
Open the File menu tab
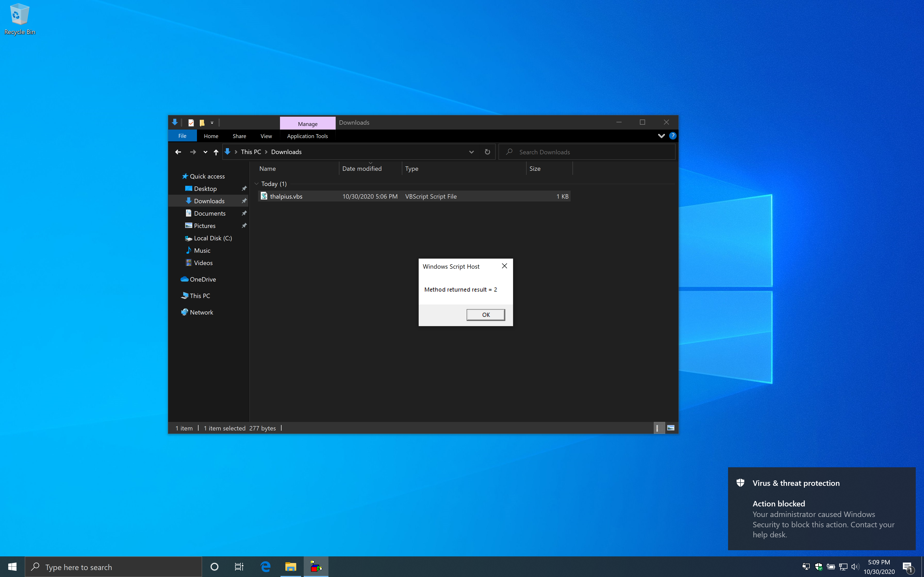[x=183, y=136]
